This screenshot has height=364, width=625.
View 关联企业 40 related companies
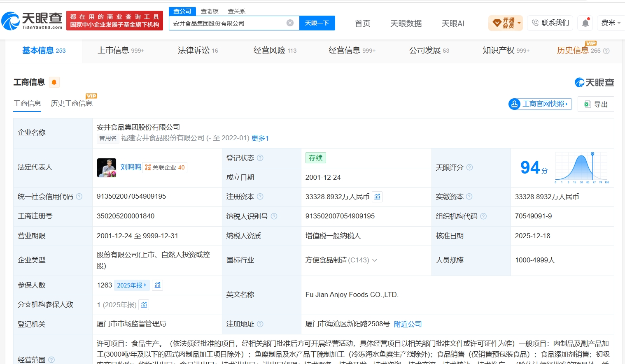coord(165,167)
